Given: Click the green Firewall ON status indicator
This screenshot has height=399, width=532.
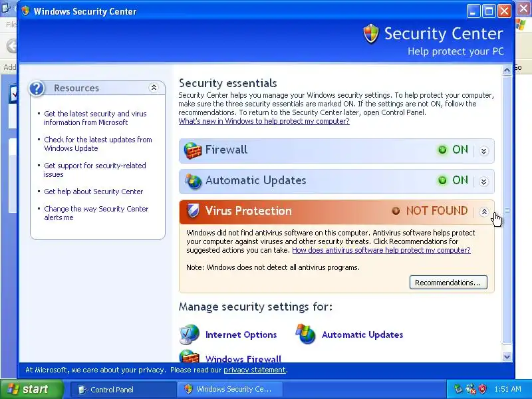Looking at the screenshot, I should coord(442,150).
